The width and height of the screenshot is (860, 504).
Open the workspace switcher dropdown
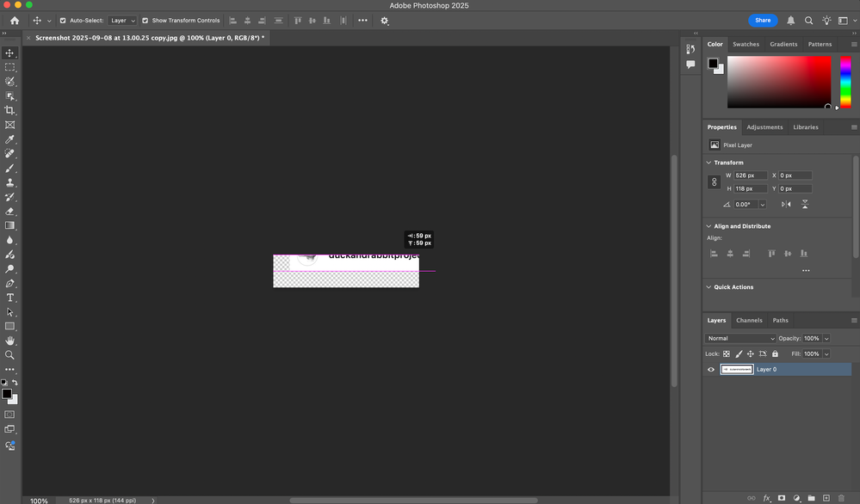(846, 21)
